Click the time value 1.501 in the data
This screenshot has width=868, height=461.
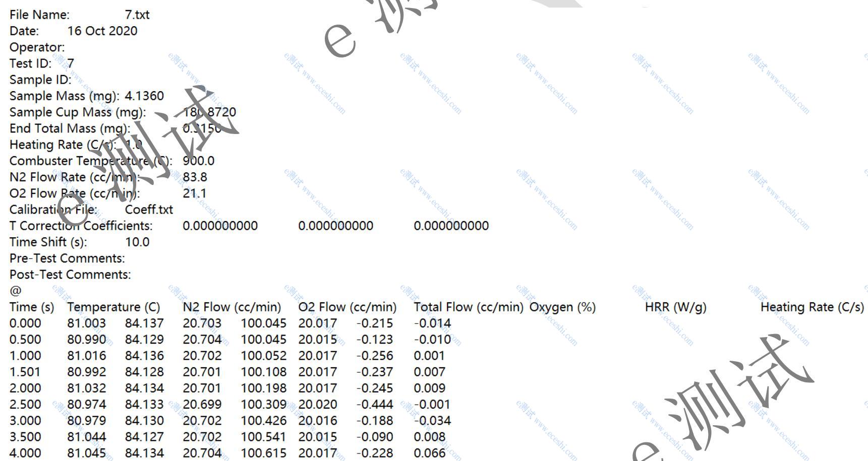(25, 372)
